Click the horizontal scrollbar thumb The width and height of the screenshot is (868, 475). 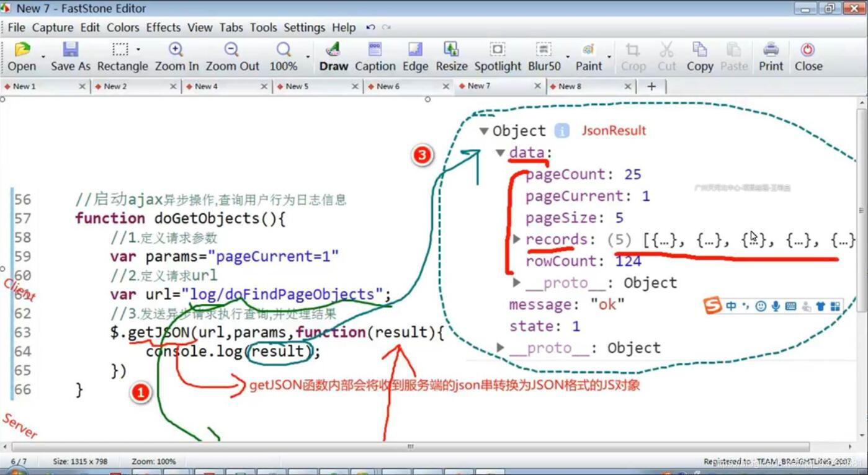[x=410, y=446]
